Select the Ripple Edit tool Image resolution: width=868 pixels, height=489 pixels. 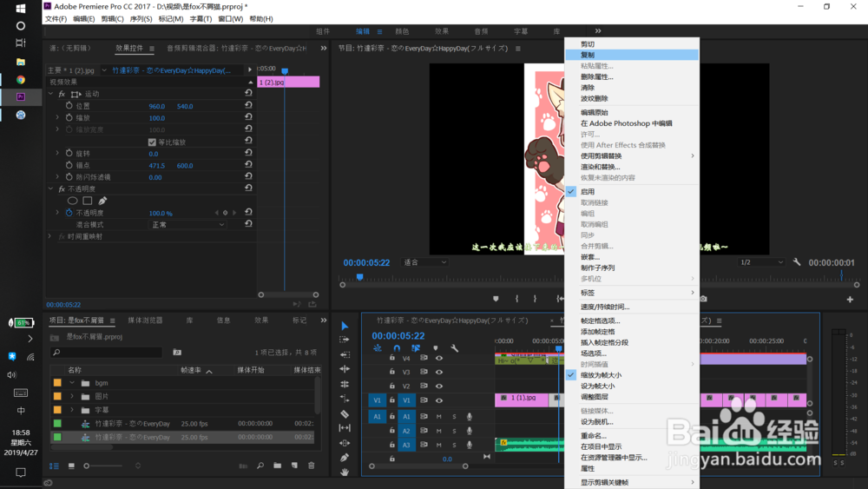(345, 354)
